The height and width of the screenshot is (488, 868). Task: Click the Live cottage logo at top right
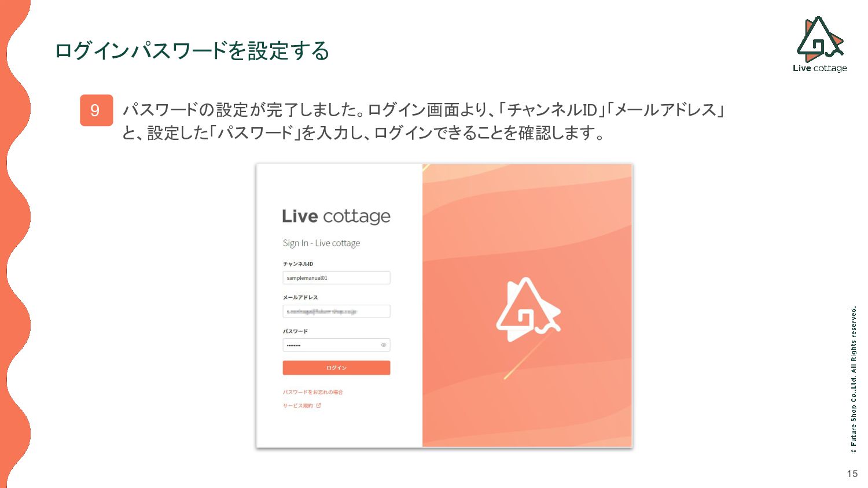[x=819, y=44]
